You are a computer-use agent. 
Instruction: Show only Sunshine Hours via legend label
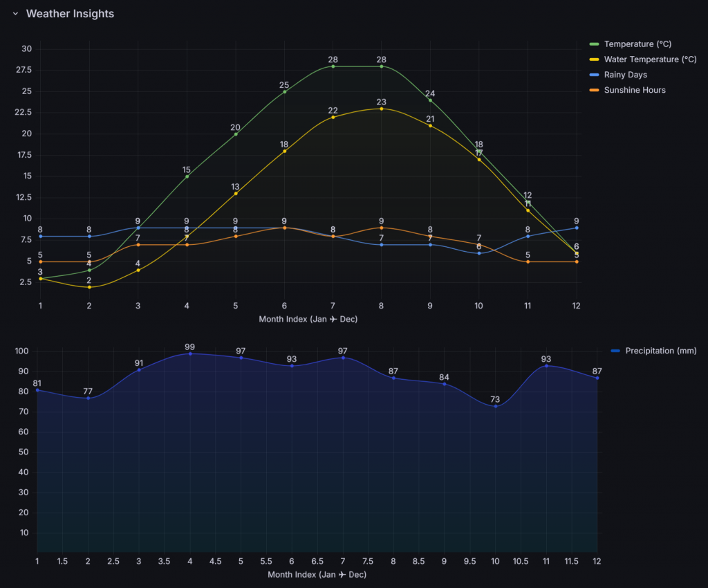(634, 90)
